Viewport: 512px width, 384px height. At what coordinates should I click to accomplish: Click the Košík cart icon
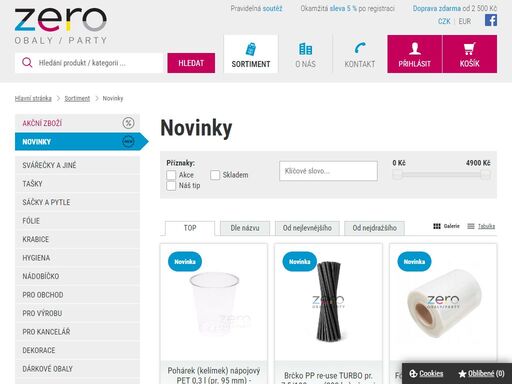coord(469,49)
